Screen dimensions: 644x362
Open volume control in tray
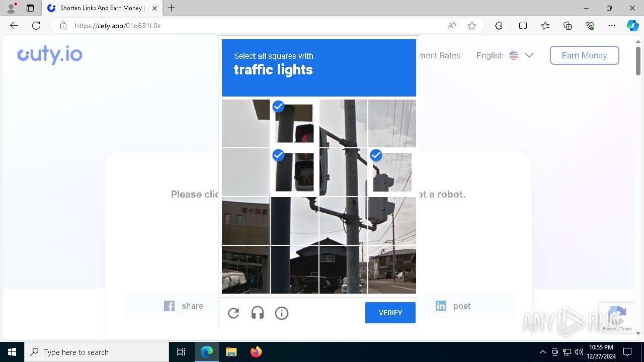[579, 352]
